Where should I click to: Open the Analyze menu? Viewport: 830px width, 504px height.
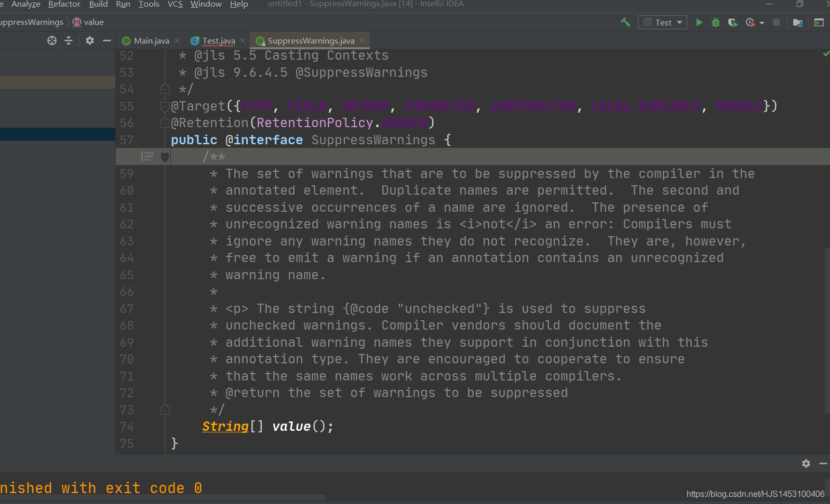coord(26,4)
